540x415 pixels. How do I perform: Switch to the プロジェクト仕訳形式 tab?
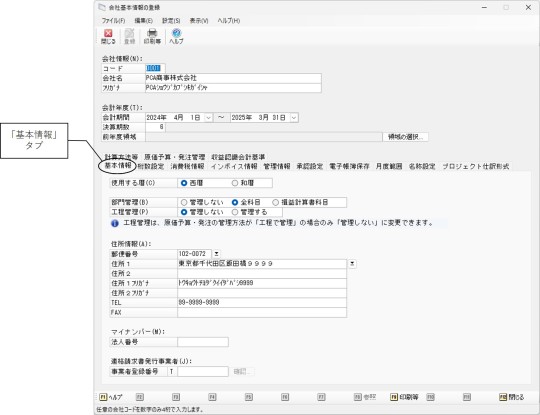coord(476,166)
